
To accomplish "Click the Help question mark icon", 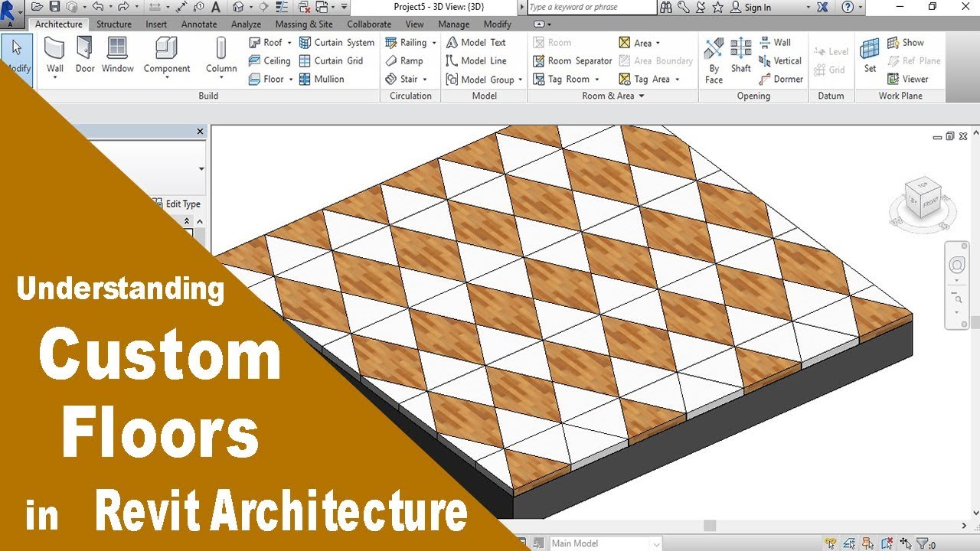I will pyautogui.click(x=848, y=7).
